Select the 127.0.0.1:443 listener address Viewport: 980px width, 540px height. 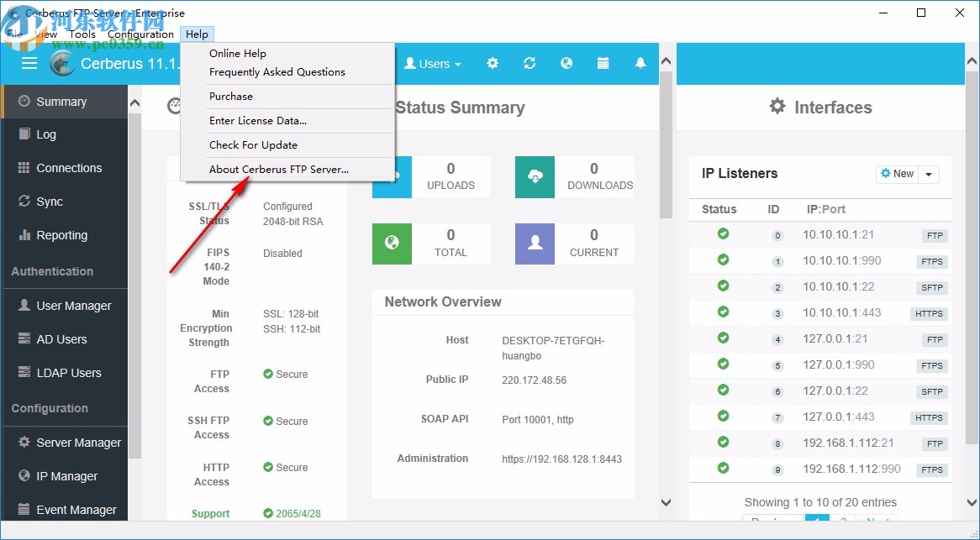[838, 417]
